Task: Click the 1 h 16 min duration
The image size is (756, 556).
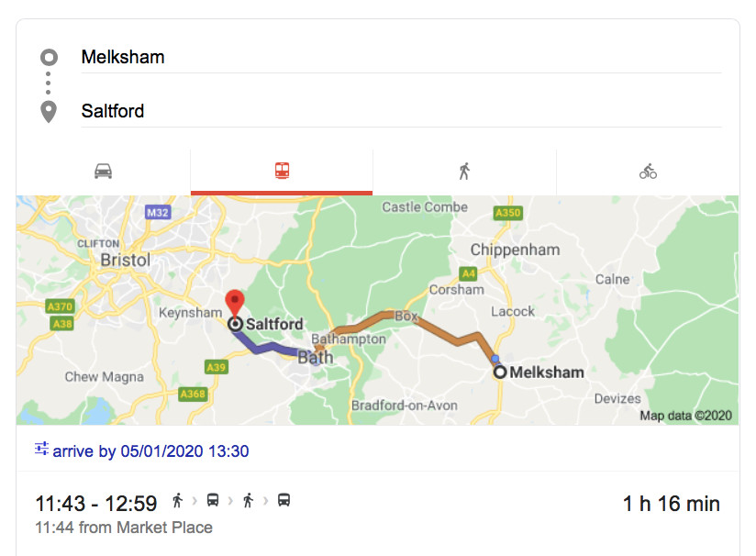Action: (671, 504)
